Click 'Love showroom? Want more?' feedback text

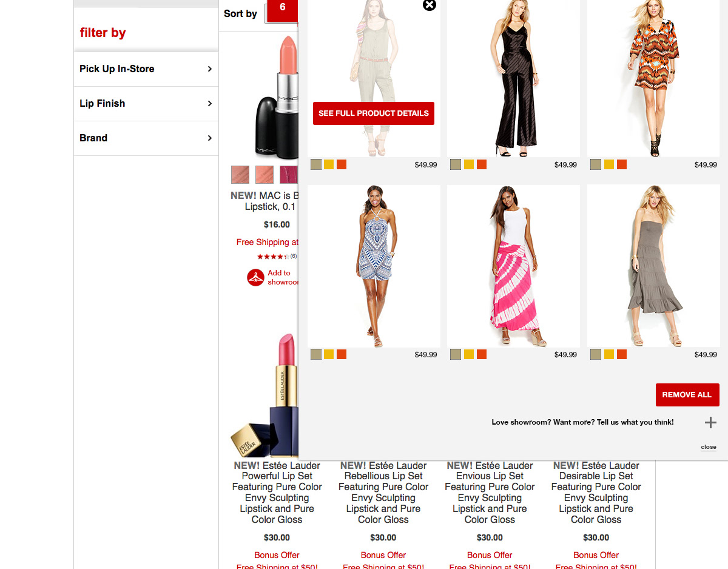tap(582, 422)
